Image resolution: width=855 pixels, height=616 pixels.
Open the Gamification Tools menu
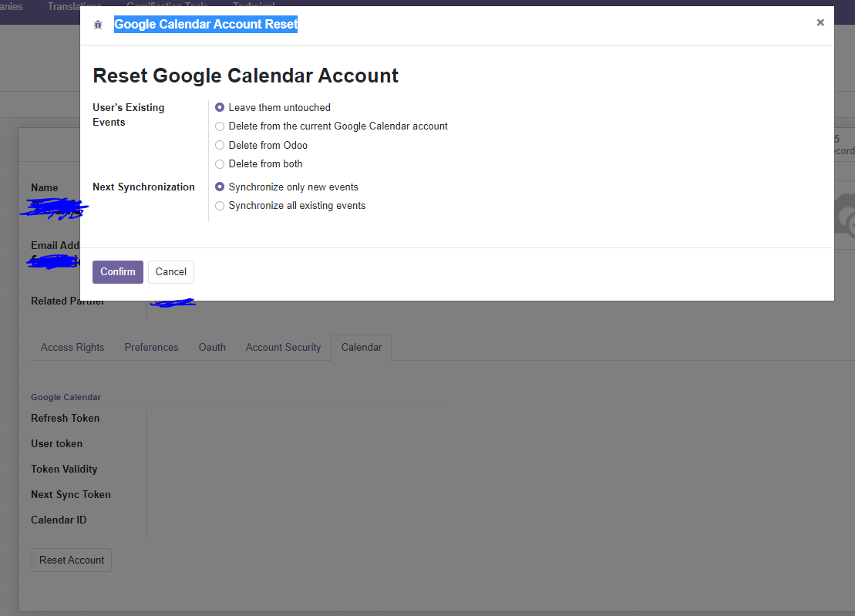tap(167, 6)
